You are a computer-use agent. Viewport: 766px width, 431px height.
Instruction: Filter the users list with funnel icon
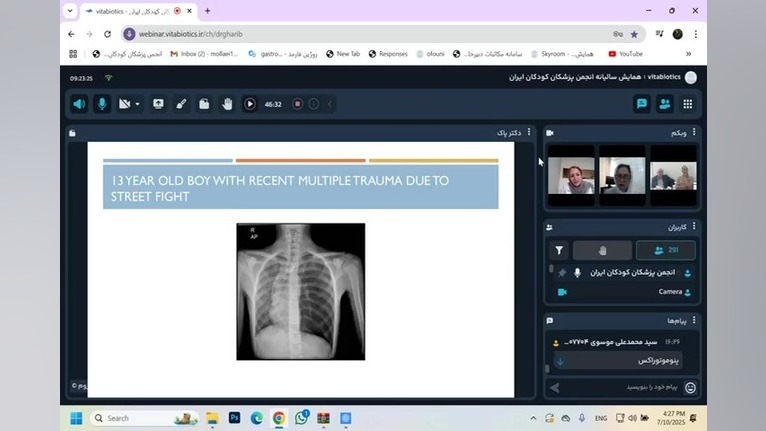click(560, 251)
